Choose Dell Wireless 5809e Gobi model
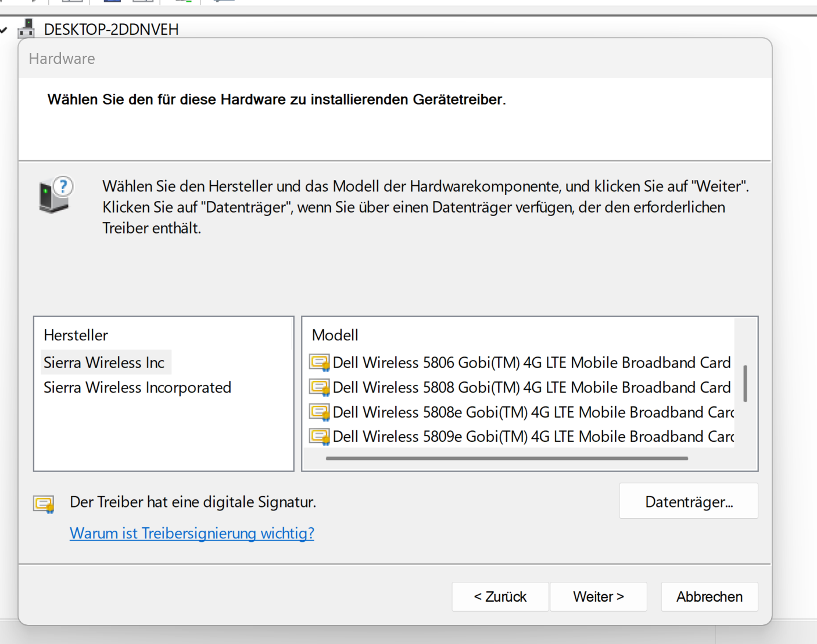Screen dimensions: 817x644 (521, 437)
